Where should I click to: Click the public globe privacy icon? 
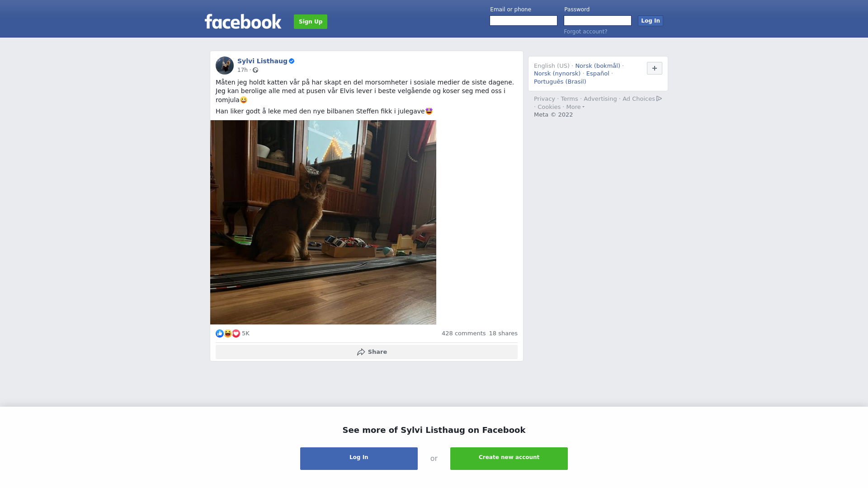(x=255, y=70)
